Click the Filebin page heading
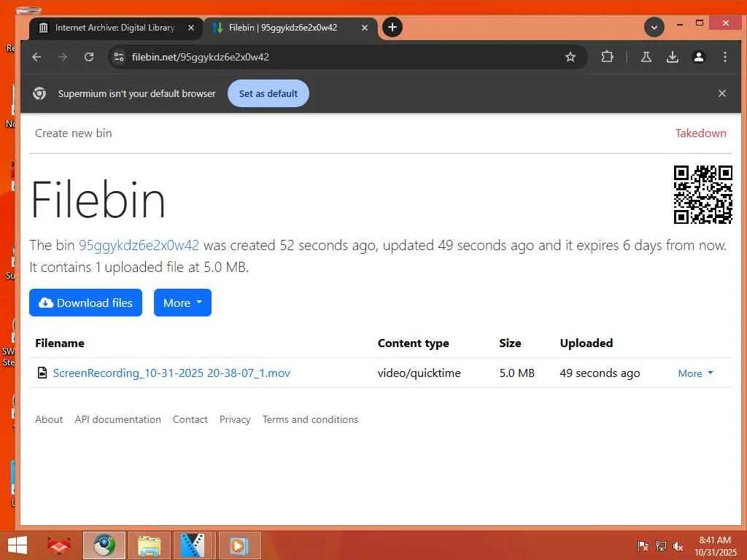Screen dimensions: 747x560 point(98,199)
